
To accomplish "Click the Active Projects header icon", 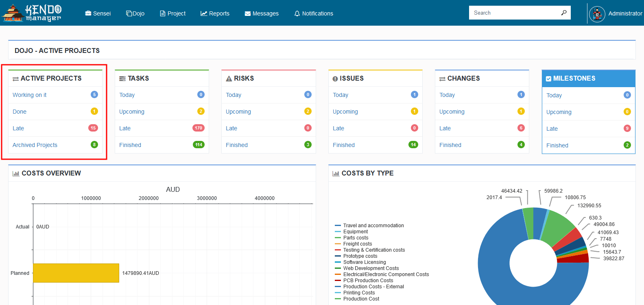I will pyautogui.click(x=15, y=79).
